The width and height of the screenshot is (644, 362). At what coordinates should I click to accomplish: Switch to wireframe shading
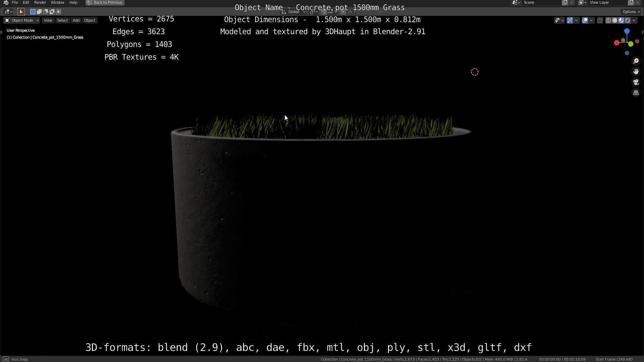coord(608,20)
